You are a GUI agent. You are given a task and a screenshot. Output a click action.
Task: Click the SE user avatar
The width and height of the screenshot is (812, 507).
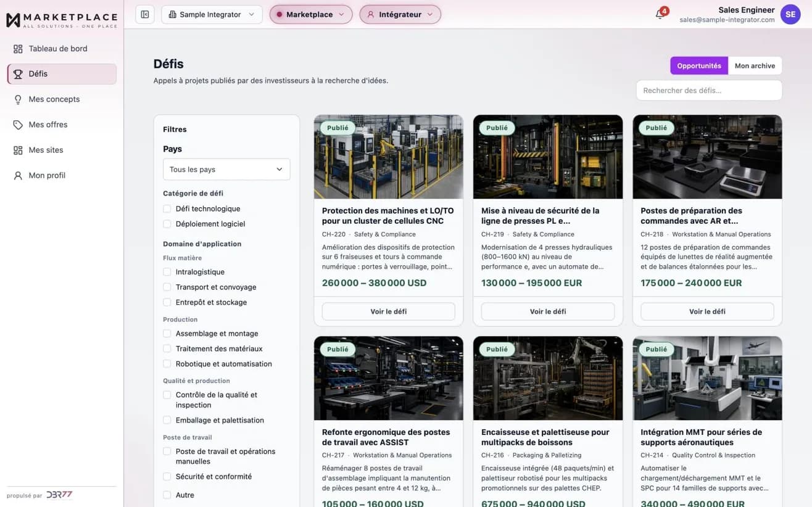pos(790,14)
